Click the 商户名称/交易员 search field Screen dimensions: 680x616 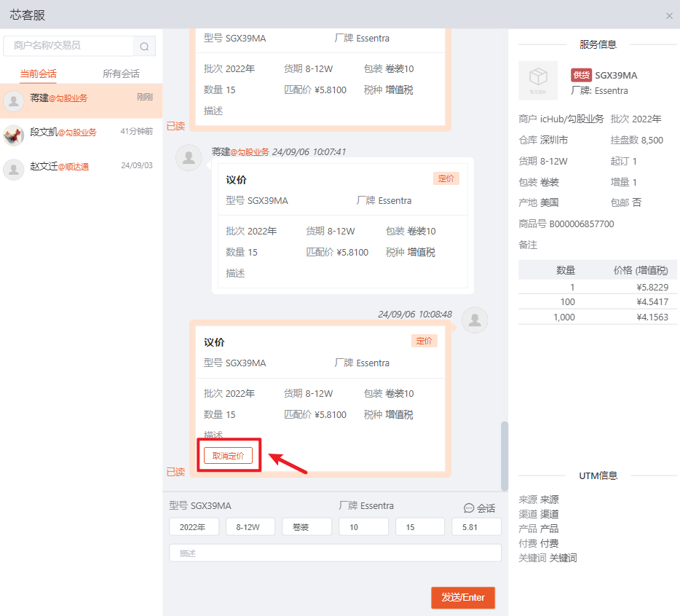point(69,46)
